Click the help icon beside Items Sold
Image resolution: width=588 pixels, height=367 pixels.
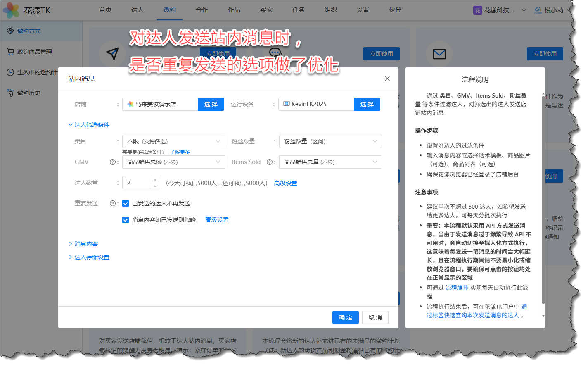[269, 162]
